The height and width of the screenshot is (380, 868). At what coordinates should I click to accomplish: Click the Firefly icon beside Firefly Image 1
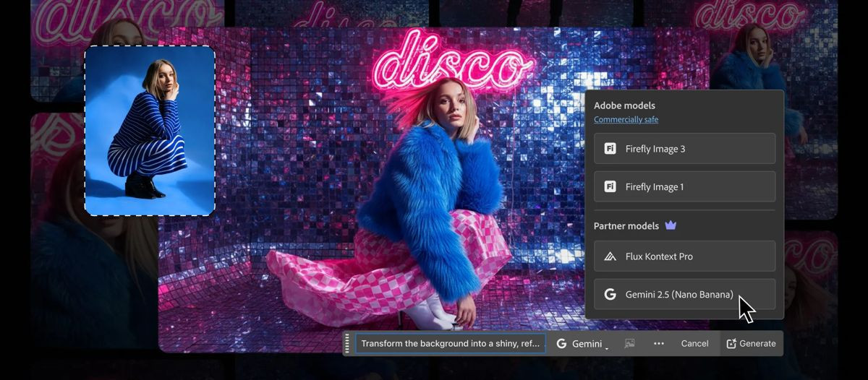coord(610,187)
